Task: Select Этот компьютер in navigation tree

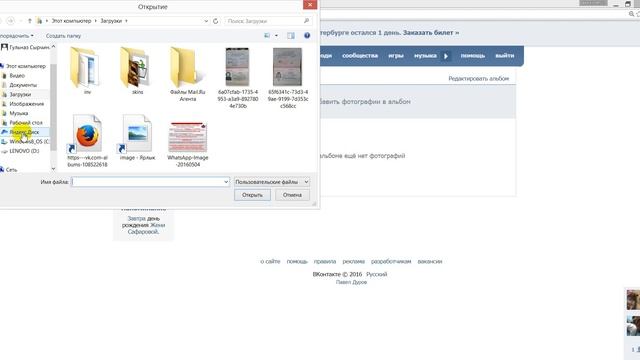Action: point(25,66)
